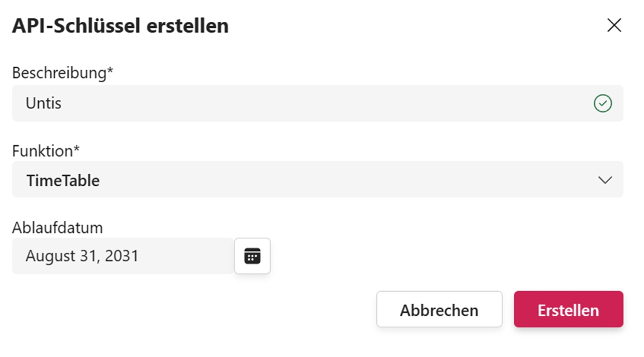
Task: Click the Erstellen button
Action: click(x=568, y=310)
